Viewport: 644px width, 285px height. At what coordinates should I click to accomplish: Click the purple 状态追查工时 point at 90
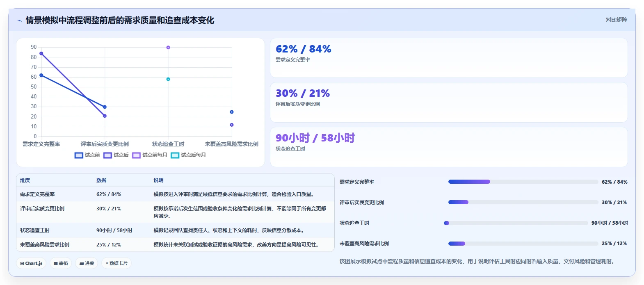point(168,48)
